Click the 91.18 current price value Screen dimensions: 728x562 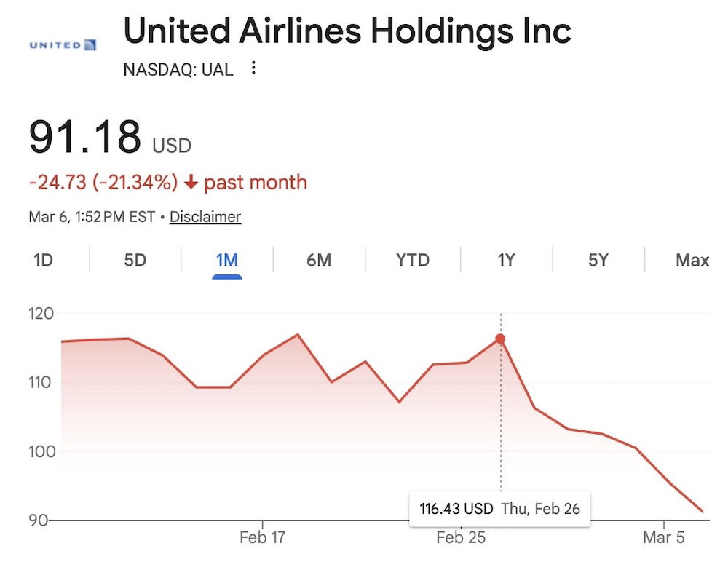pyautogui.click(x=85, y=138)
